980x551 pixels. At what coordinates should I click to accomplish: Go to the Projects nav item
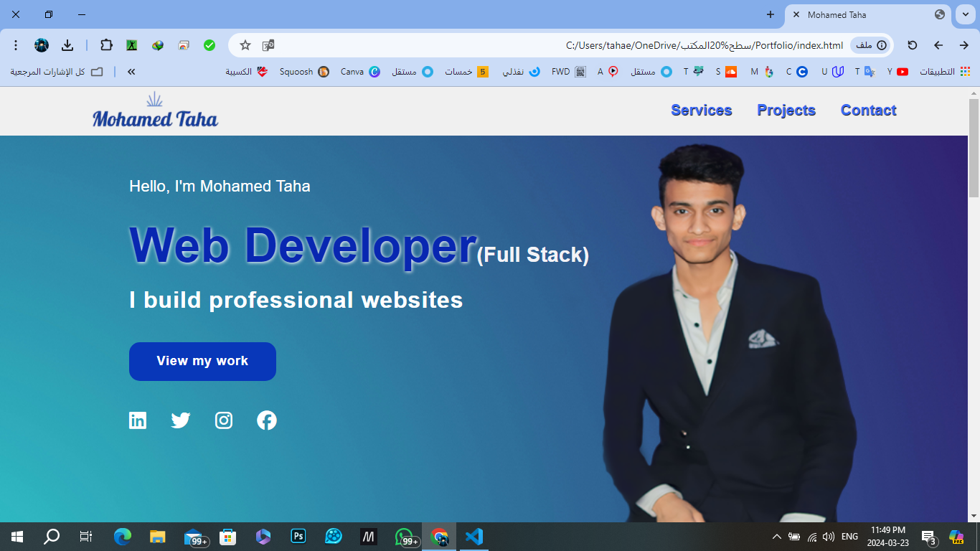[786, 110]
